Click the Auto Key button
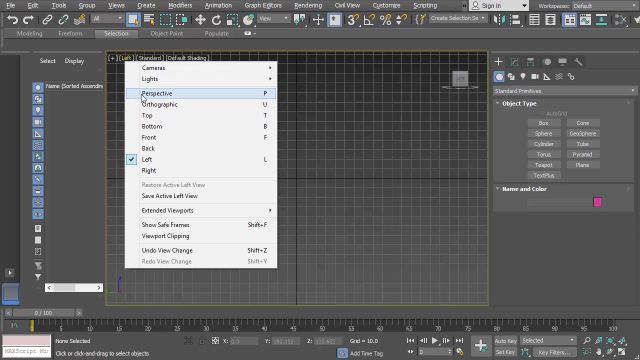This screenshot has width=640, height=360. pos(506,341)
